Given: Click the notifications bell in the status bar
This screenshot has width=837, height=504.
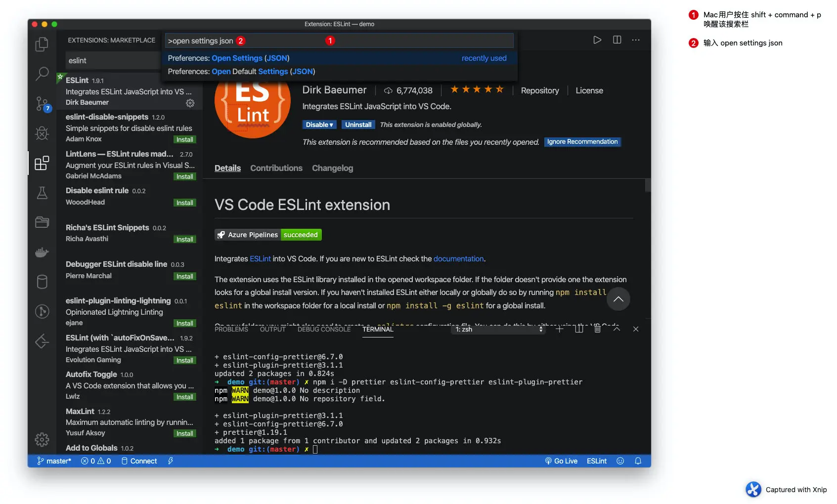Looking at the screenshot, I should click(x=638, y=461).
